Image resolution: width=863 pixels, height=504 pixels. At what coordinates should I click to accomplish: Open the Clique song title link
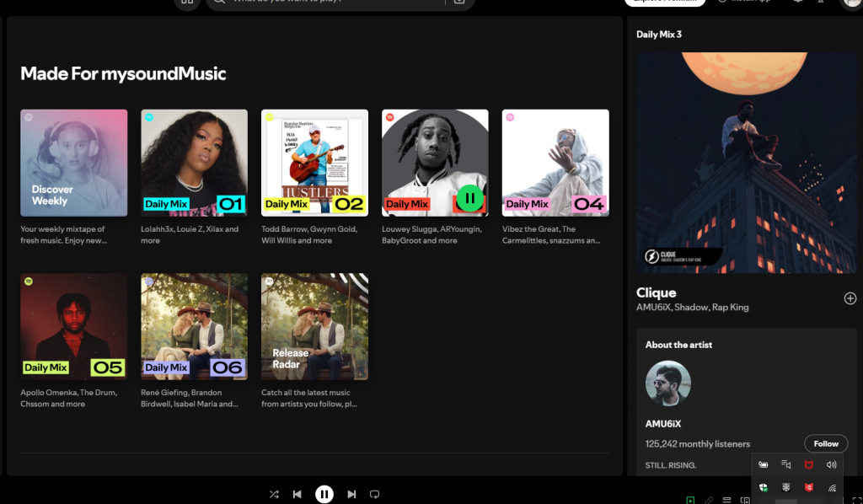coord(656,292)
